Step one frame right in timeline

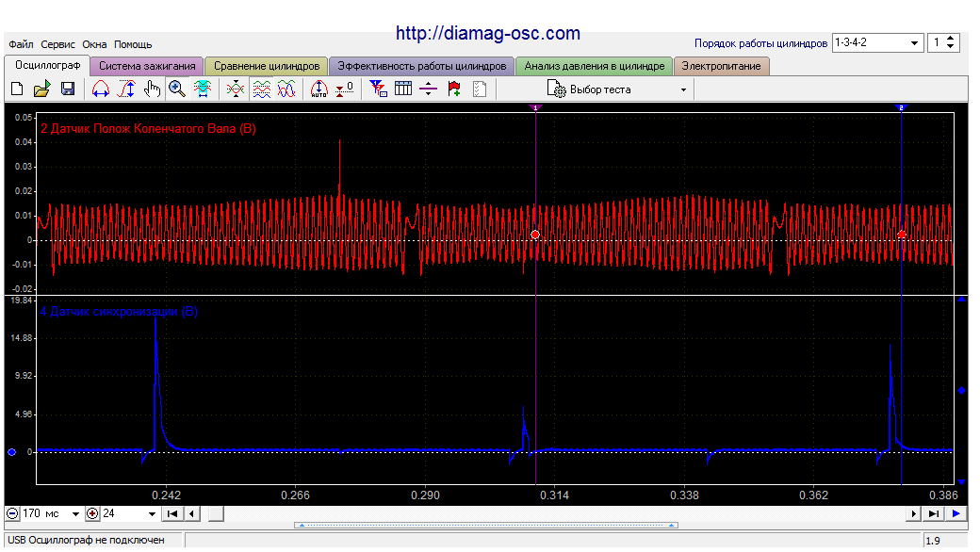click(914, 513)
